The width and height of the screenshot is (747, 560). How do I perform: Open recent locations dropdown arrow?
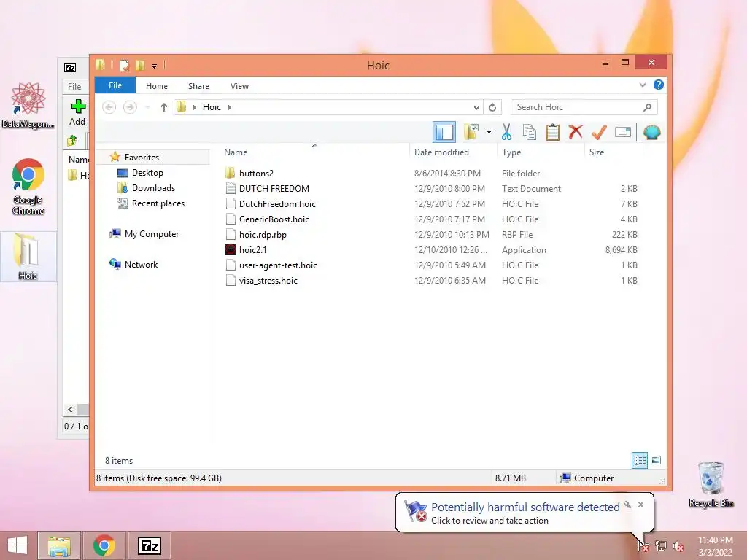pyautogui.click(x=147, y=107)
